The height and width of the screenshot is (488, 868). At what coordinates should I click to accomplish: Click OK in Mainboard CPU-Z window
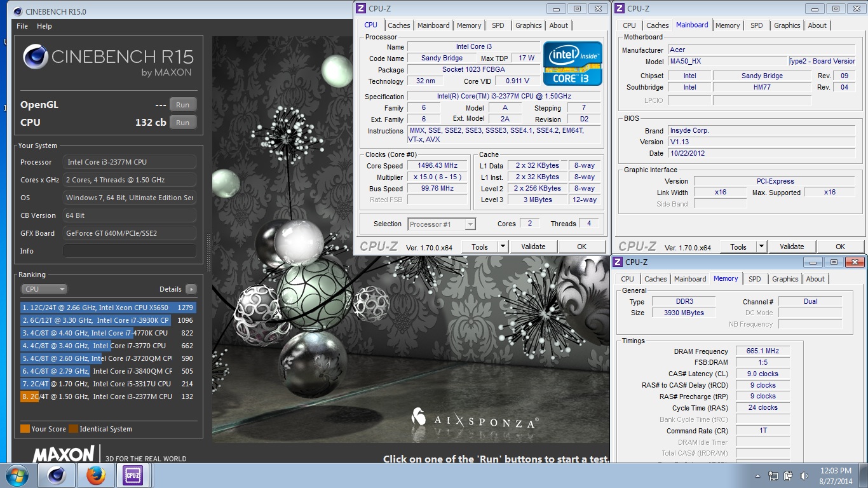coord(840,247)
